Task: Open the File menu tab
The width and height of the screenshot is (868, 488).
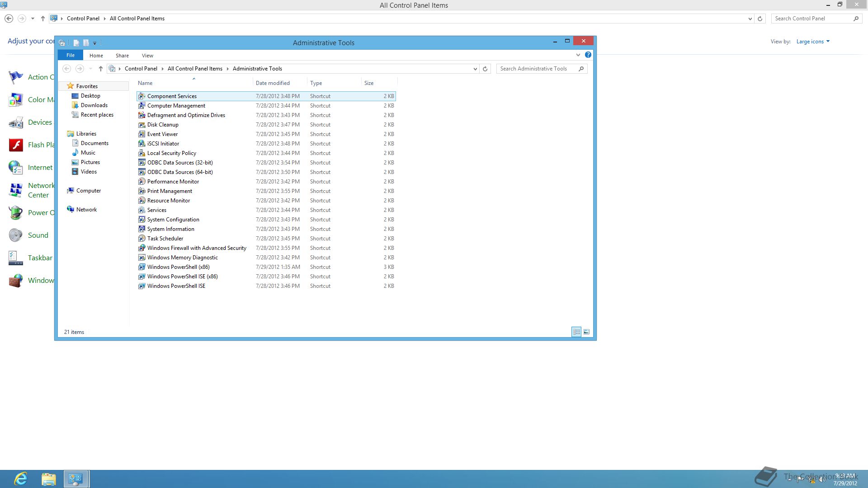Action: tap(71, 55)
